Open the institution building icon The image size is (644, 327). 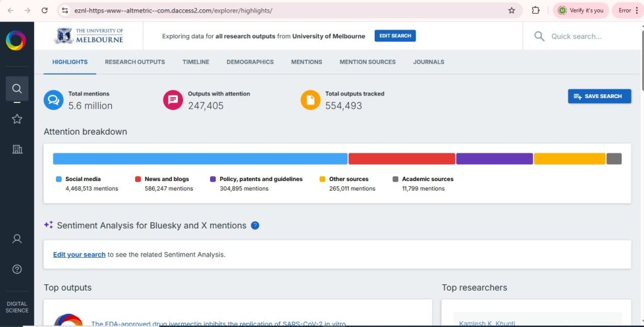(17, 149)
